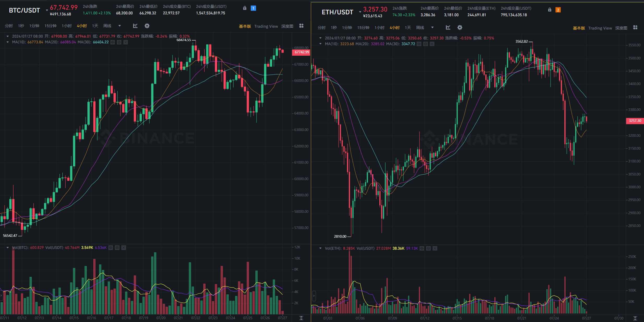Click the lock icon on the BTC/USDT chart
The height and width of the screenshot is (322, 644).
245,8
